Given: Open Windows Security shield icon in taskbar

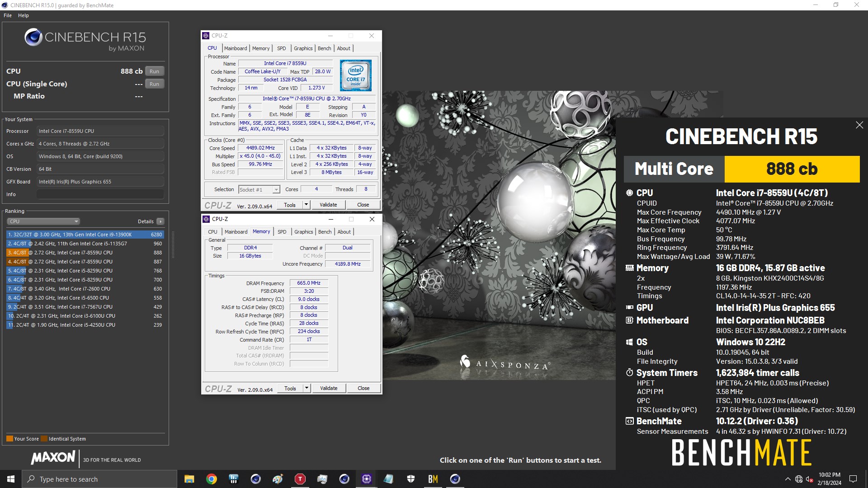Looking at the screenshot, I should click(x=410, y=479).
